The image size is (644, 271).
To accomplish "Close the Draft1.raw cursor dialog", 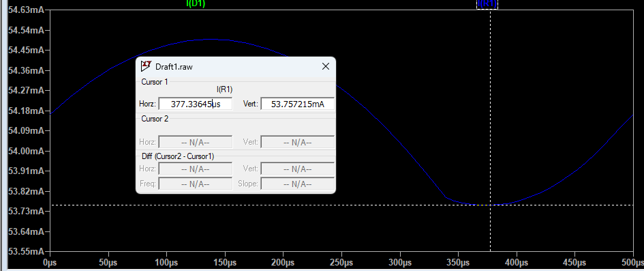I will coord(326,66).
